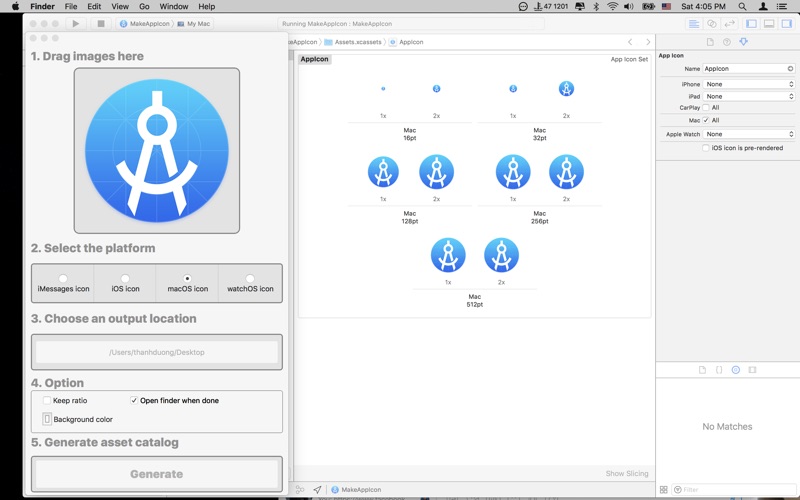This screenshot has width=800, height=500.
Task: Click the Name field containing AppIcon
Action: pos(748,68)
